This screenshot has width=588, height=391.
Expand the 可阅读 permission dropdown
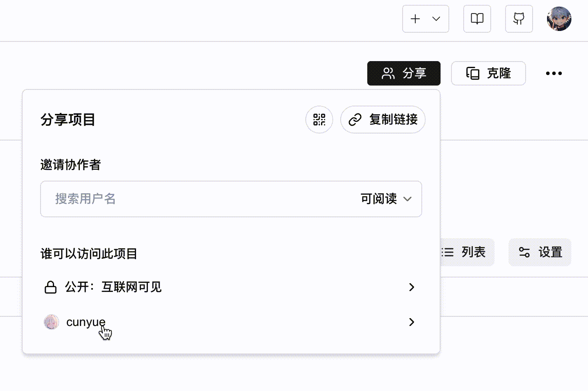(386, 199)
